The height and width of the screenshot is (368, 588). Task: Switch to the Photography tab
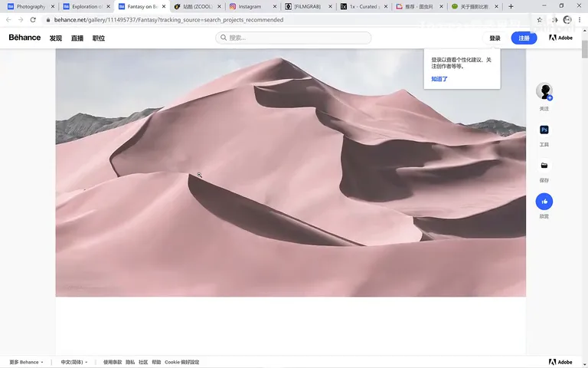[31, 6]
